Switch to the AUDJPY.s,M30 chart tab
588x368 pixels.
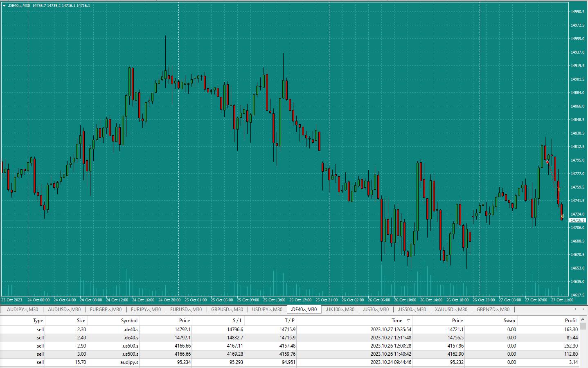(23, 310)
